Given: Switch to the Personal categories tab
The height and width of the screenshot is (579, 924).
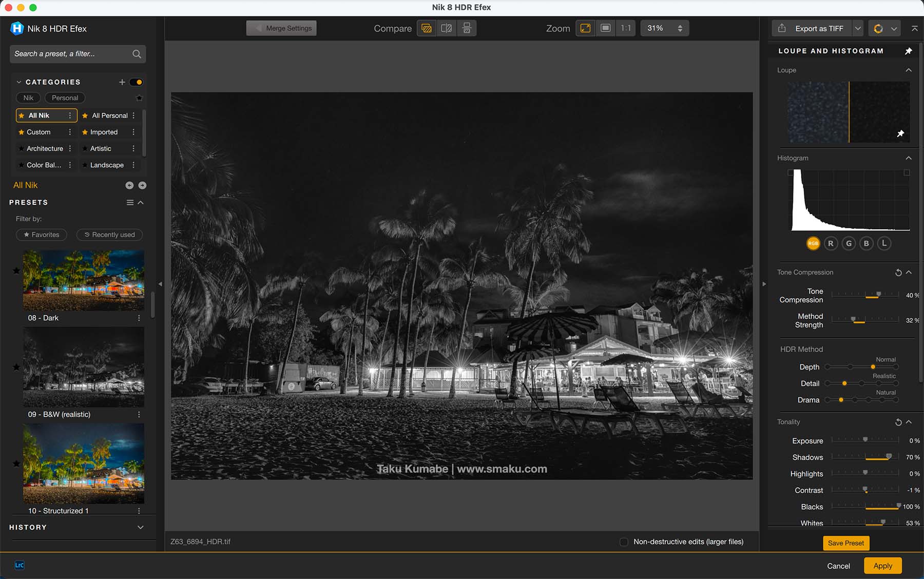Looking at the screenshot, I should 65,98.
